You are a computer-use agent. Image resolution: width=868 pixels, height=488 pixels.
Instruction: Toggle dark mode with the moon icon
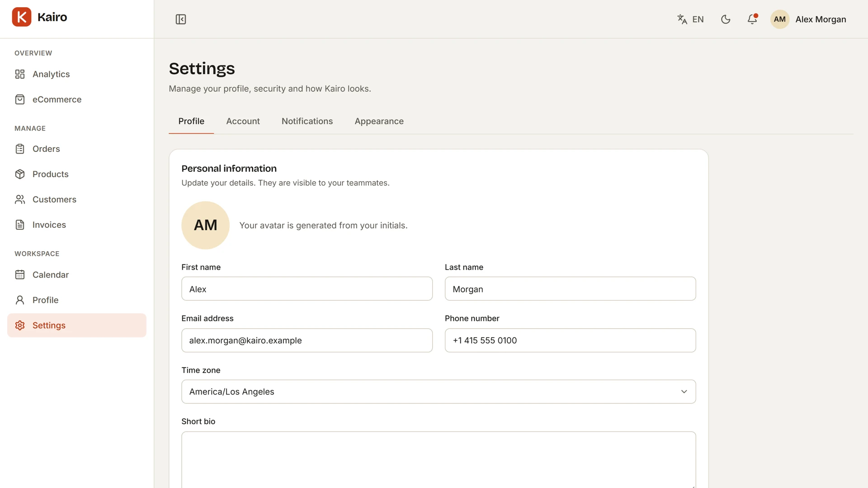click(x=726, y=19)
